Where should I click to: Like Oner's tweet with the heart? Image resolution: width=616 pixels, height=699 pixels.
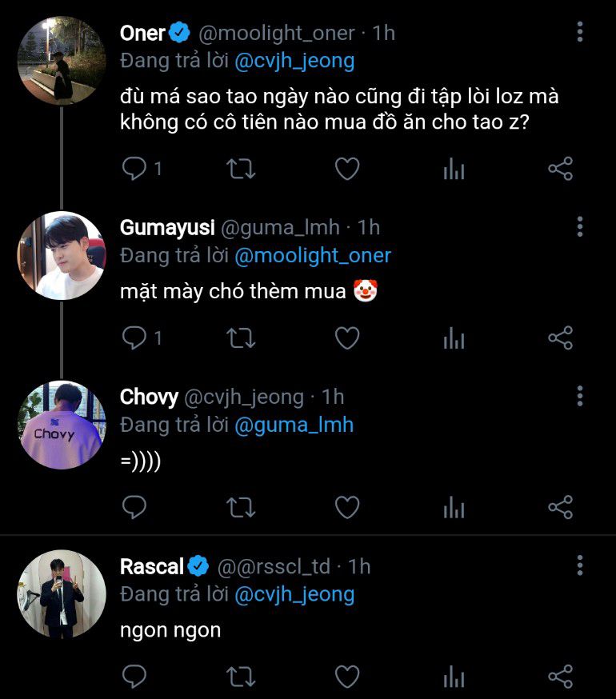(346, 169)
